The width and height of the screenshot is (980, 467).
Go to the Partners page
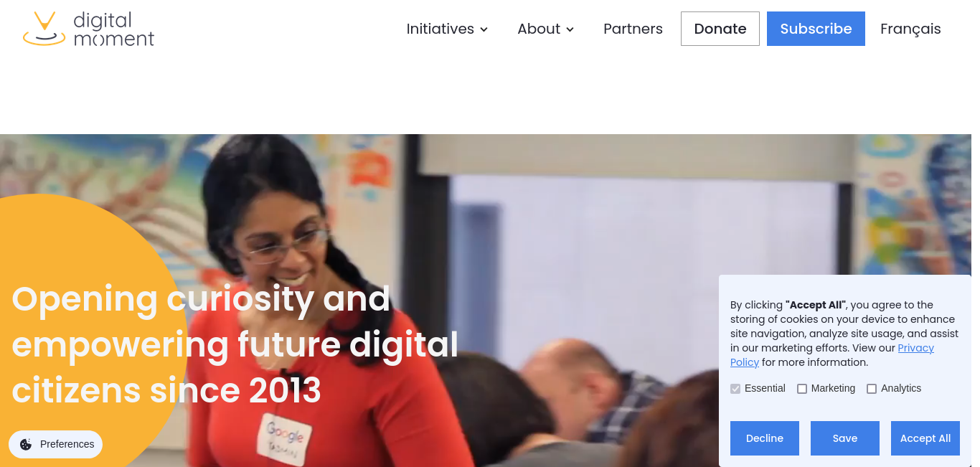tap(633, 29)
